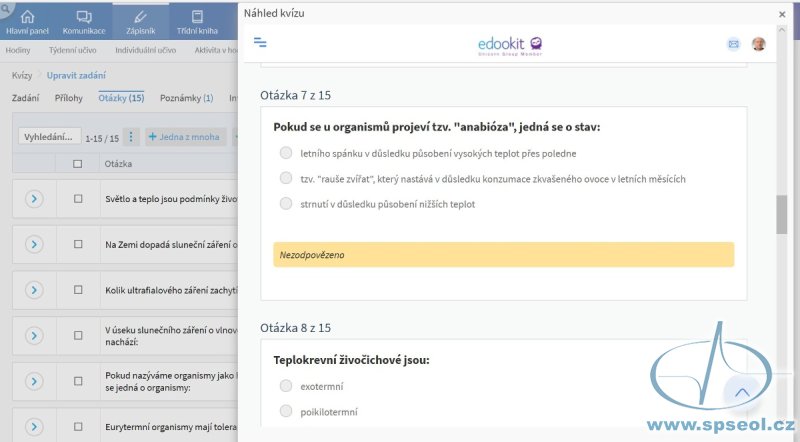Go to Kvízy breadcrumb link
Screen dimensions: 800x442
click(x=22, y=76)
